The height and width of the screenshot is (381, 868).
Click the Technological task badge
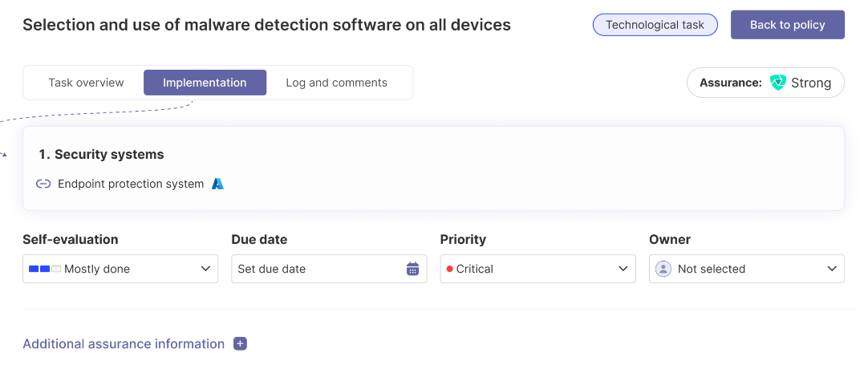click(655, 25)
